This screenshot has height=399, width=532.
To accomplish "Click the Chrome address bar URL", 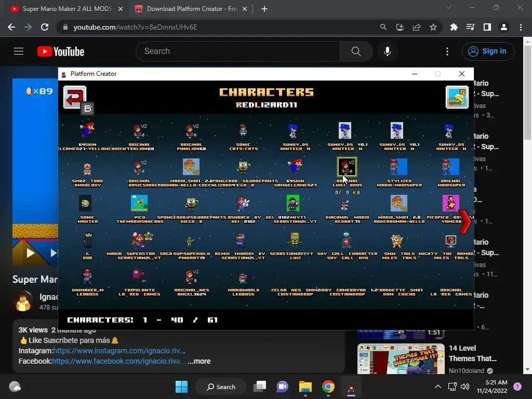I will click(x=135, y=27).
